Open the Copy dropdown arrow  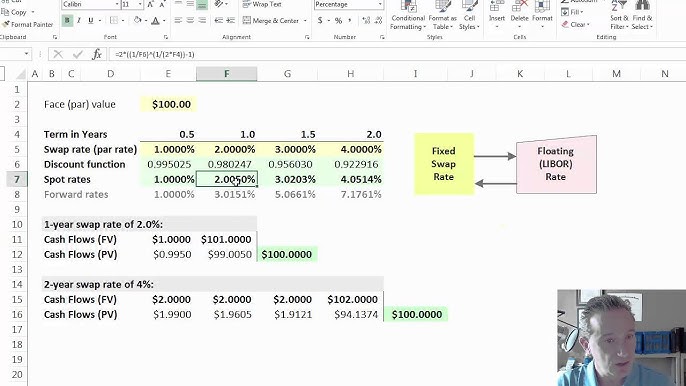[x=33, y=12]
